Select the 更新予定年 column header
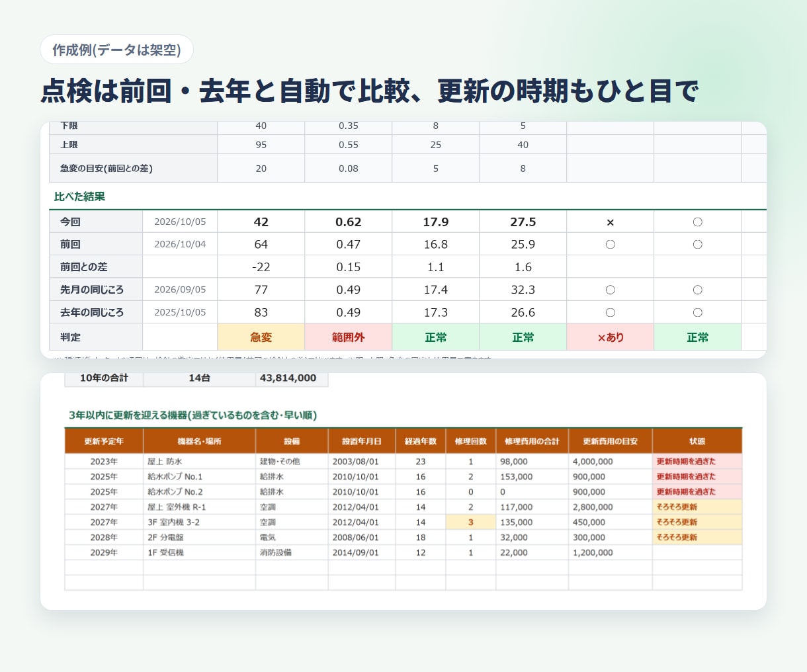Viewport: 807px width, 672px height. (x=104, y=441)
